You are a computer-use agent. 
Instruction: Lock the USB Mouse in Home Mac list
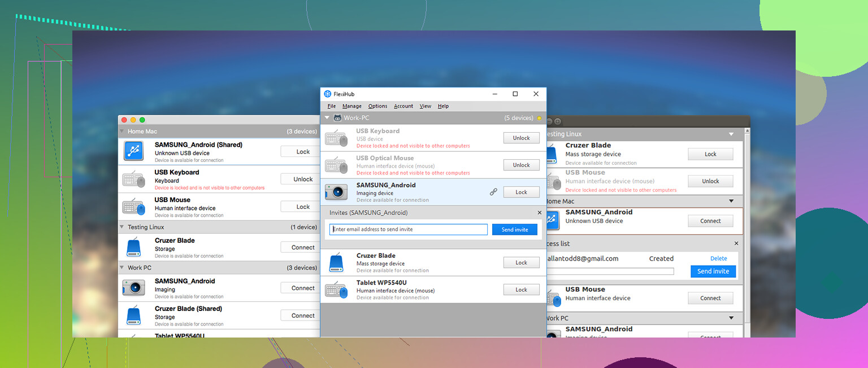point(303,207)
